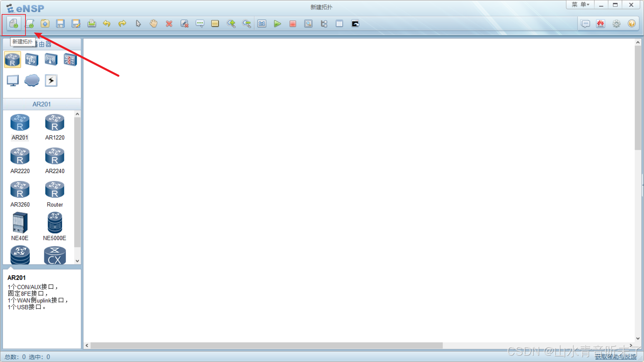Click the red X delete icon
The image size is (644, 362).
pyautogui.click(x=169, y=24)
